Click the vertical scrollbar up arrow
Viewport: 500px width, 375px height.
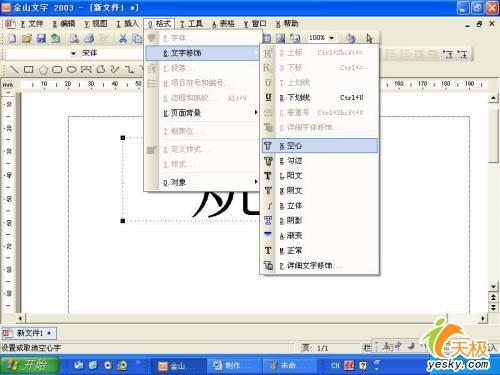click(493, 98)
